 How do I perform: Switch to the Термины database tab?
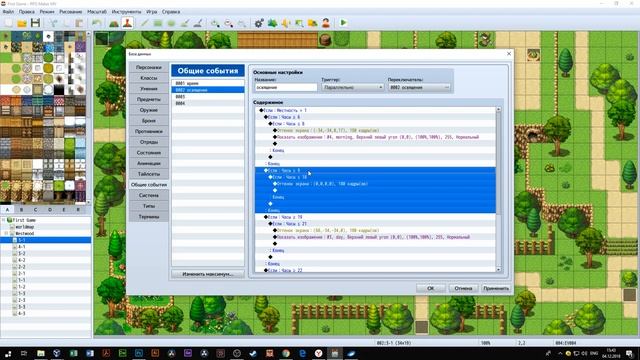(x=149, y=217)
